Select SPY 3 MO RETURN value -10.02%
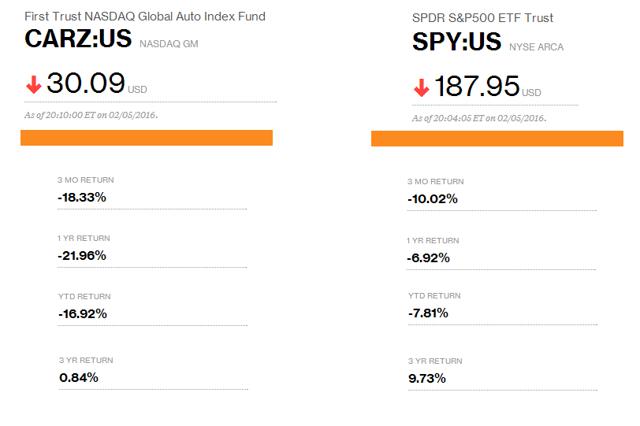This screenshot has width=640, height=426. coord(433,199)
